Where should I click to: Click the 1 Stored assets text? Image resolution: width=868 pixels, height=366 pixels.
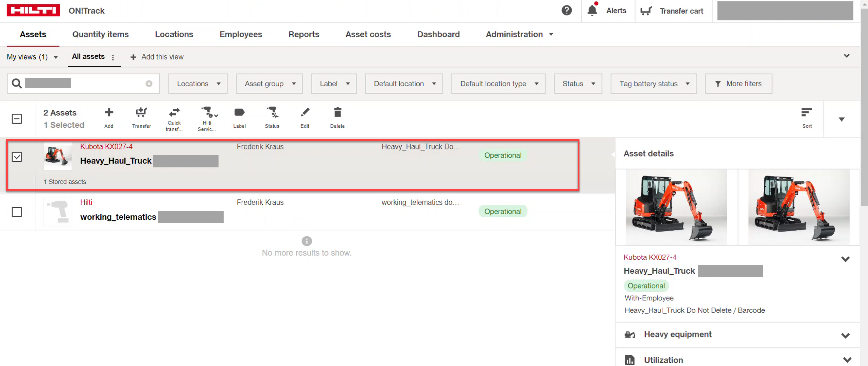click(65, 182)
